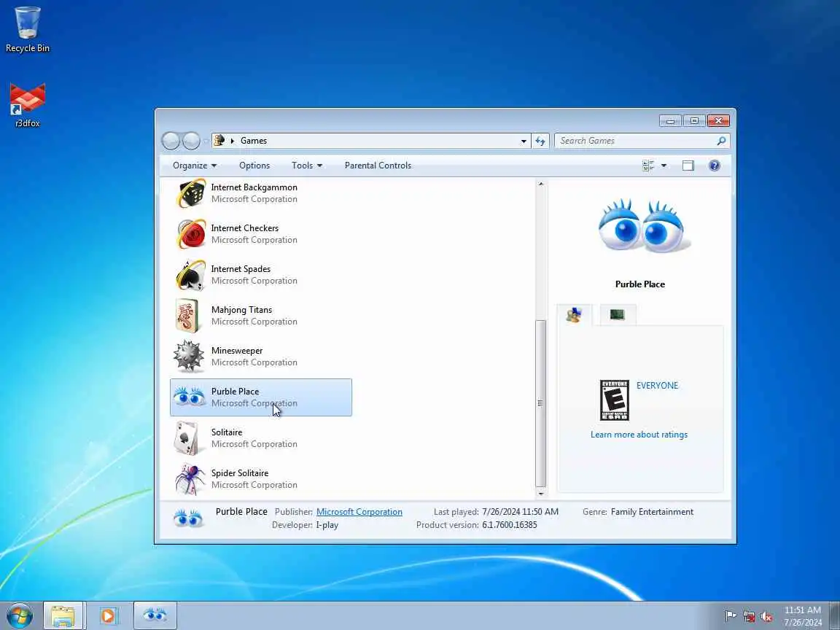The height and width of the screenshot is (630, 840).
Task: Click the Action Center flag tray icon
Action: (730, 616)
